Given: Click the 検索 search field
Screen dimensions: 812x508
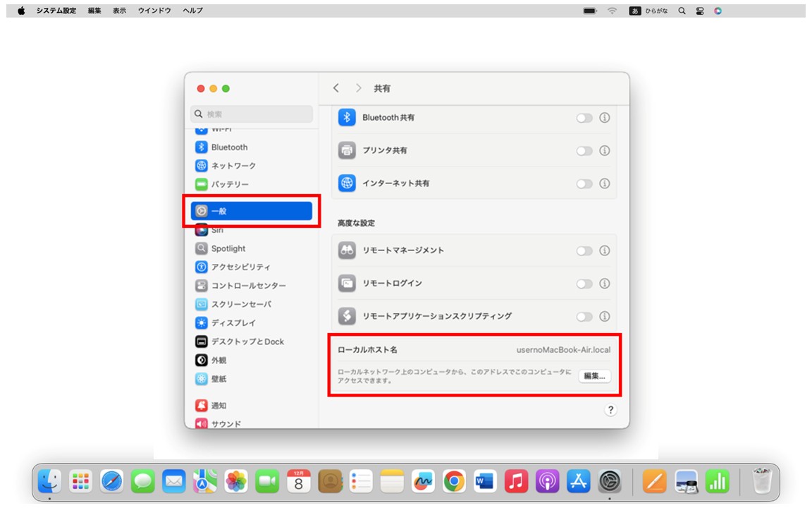Looking at the screenshot, I should point(251,114).
